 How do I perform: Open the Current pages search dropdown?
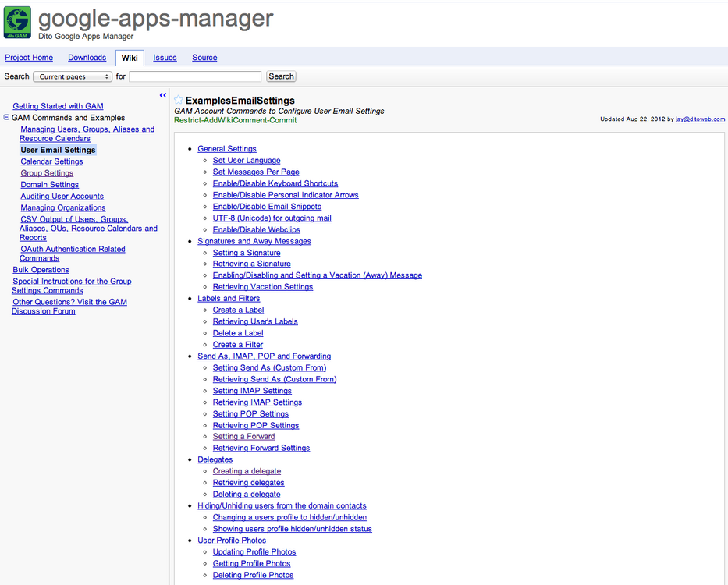tap(73, 76)
